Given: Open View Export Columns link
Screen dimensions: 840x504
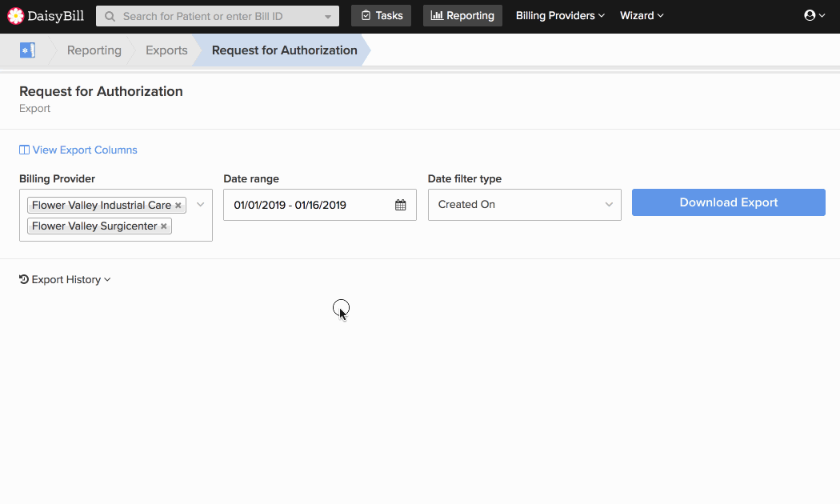Looking at the screenshot, I should (78, 150).
